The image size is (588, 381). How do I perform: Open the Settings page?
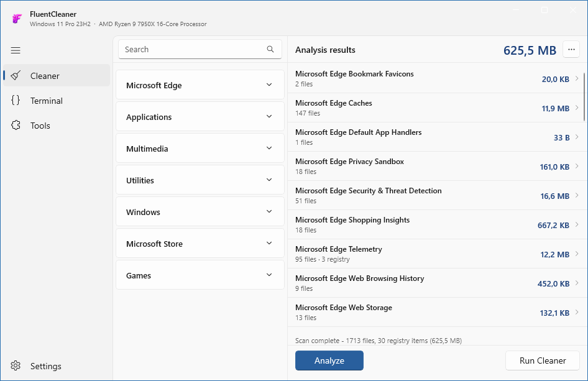pos(56,365)
